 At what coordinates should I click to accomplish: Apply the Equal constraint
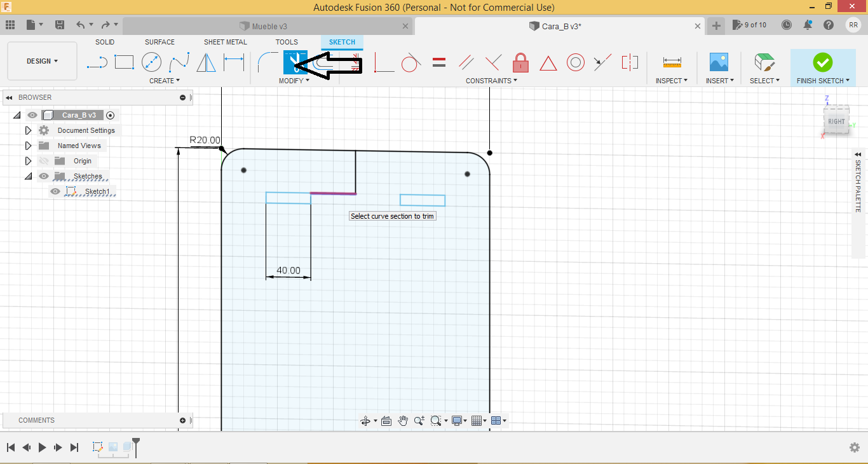pyautogui.click(x=438, y=62)
